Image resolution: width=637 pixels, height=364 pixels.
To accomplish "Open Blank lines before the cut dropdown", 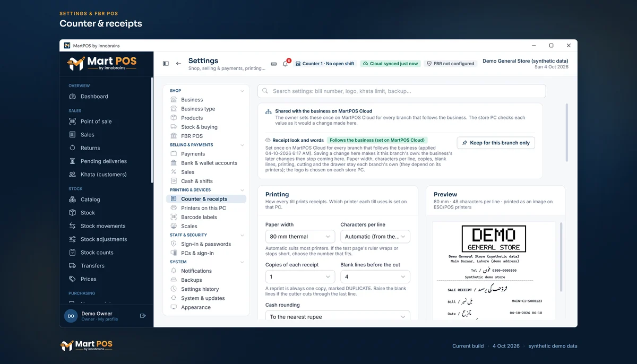I will click(x=375, y=277).
